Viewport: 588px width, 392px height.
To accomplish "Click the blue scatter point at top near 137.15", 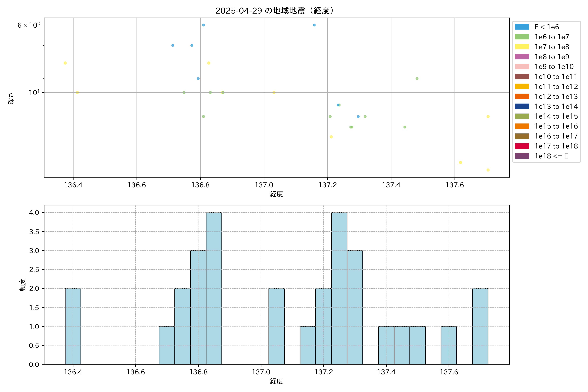I will click(314, 25).
